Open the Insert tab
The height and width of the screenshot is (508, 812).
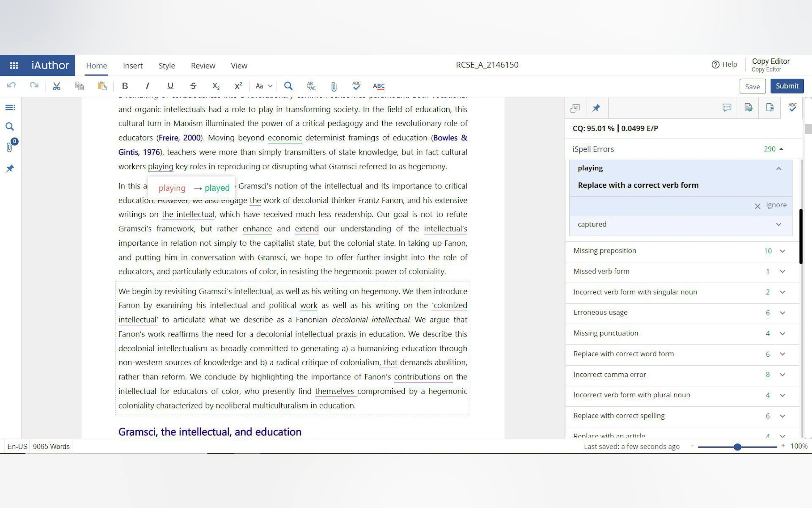pyautogui.click(x=133, y=66)
